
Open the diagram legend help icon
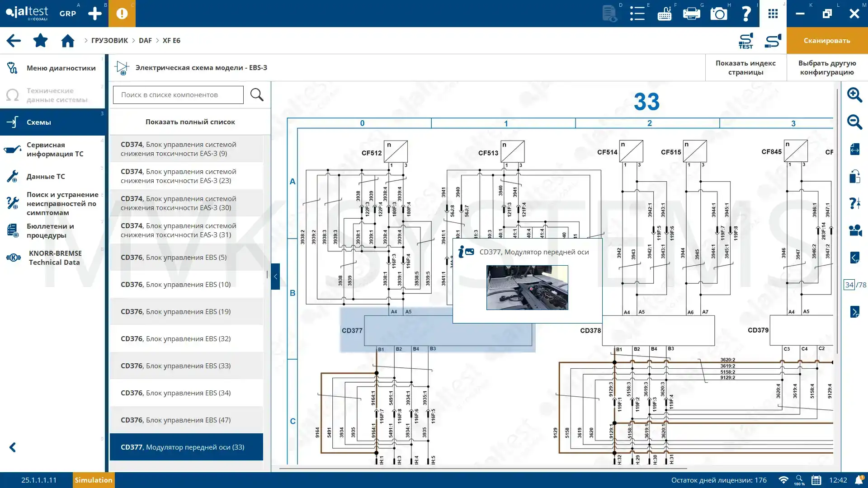pyautogui.click(x=854, y=203)
